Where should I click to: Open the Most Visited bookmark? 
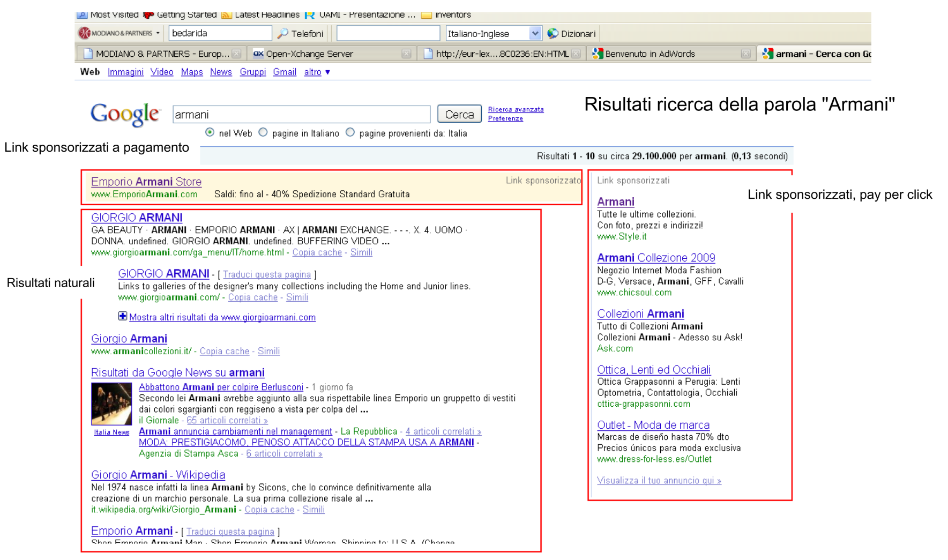[x=108, y=15]
